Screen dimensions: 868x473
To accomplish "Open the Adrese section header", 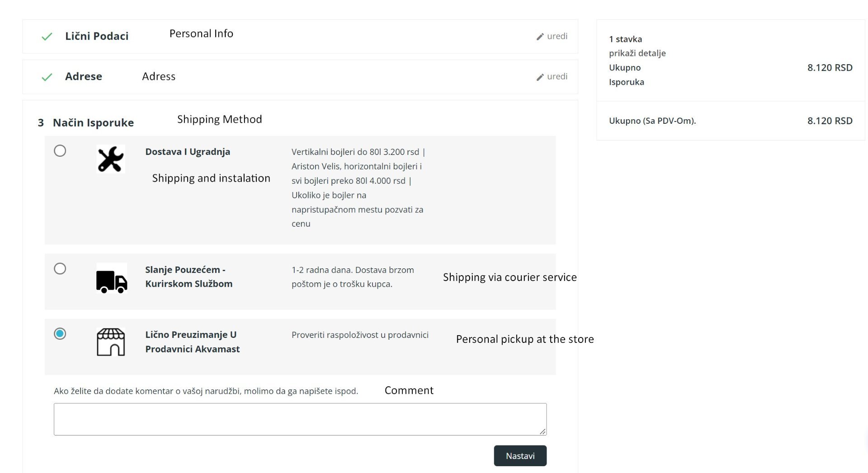I will (84, 76).
